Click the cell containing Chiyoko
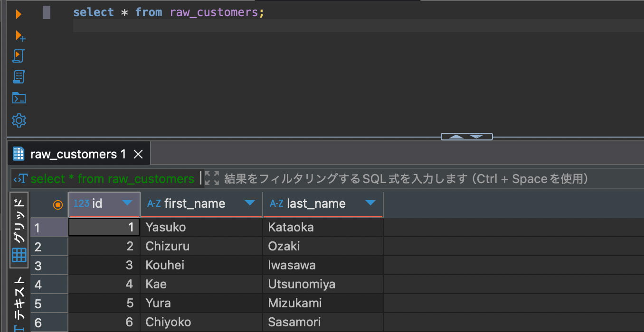The height and width of the screenshot is (332, 644). [202, 322]
